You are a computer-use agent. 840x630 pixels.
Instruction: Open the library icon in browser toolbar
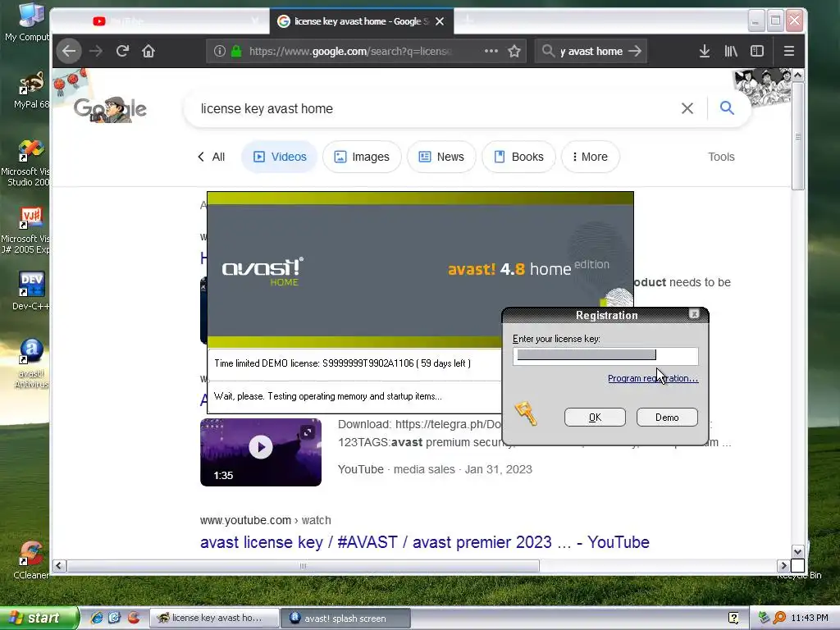tap(731, 52)
